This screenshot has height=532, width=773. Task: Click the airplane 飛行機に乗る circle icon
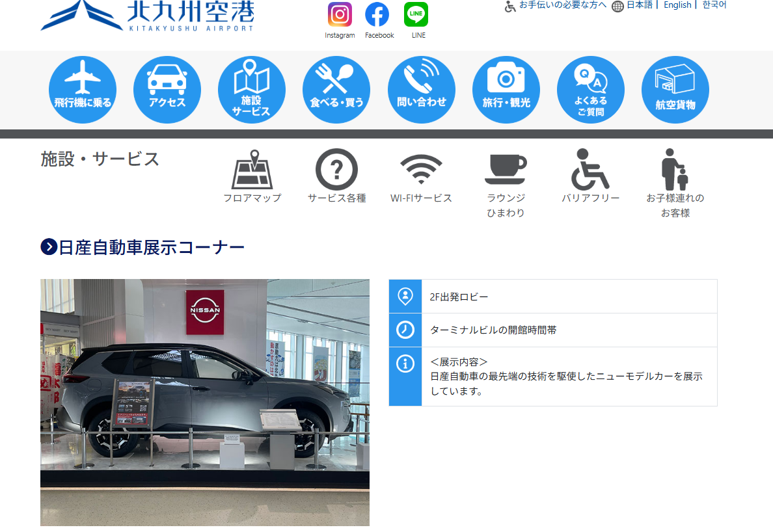coord(83,90)
